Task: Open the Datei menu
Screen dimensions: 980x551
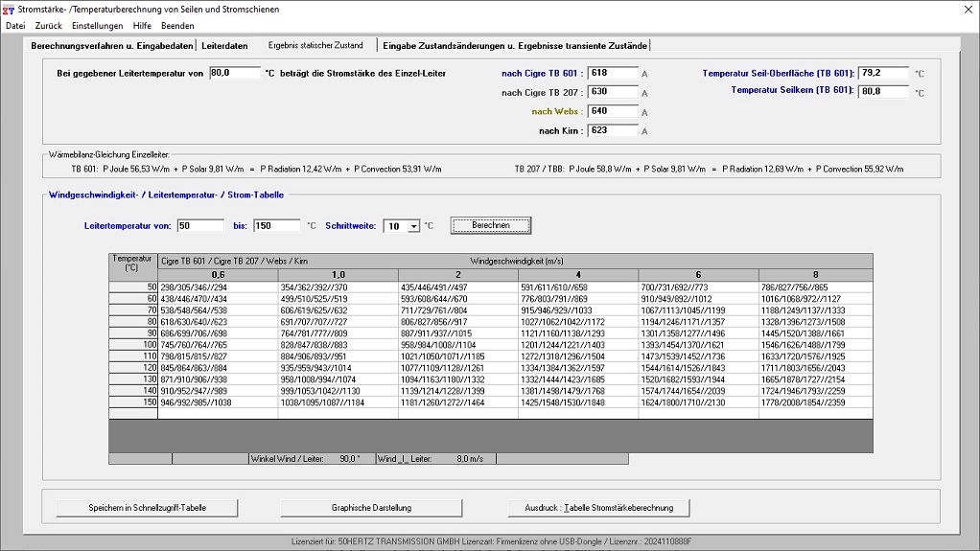Action: tap(15, 26)
